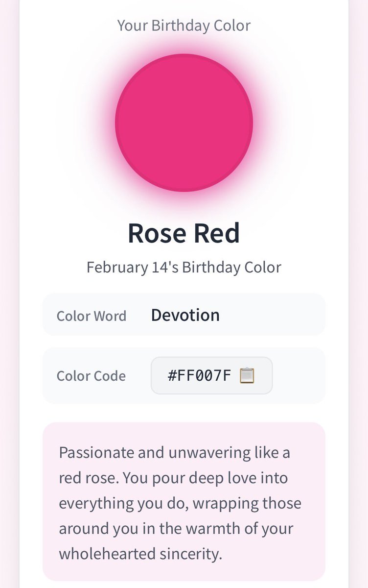Click the #FF007F hex text

[x=199, y=376]
